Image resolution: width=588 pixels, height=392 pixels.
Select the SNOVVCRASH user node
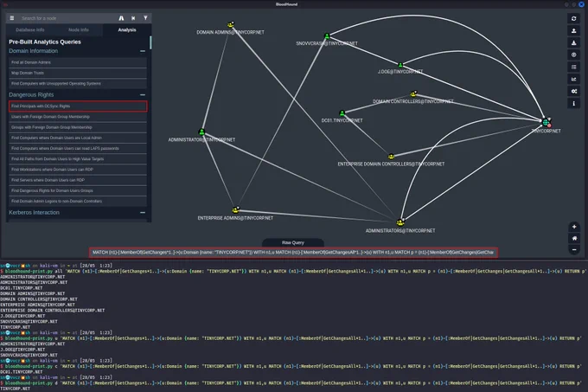327,36
